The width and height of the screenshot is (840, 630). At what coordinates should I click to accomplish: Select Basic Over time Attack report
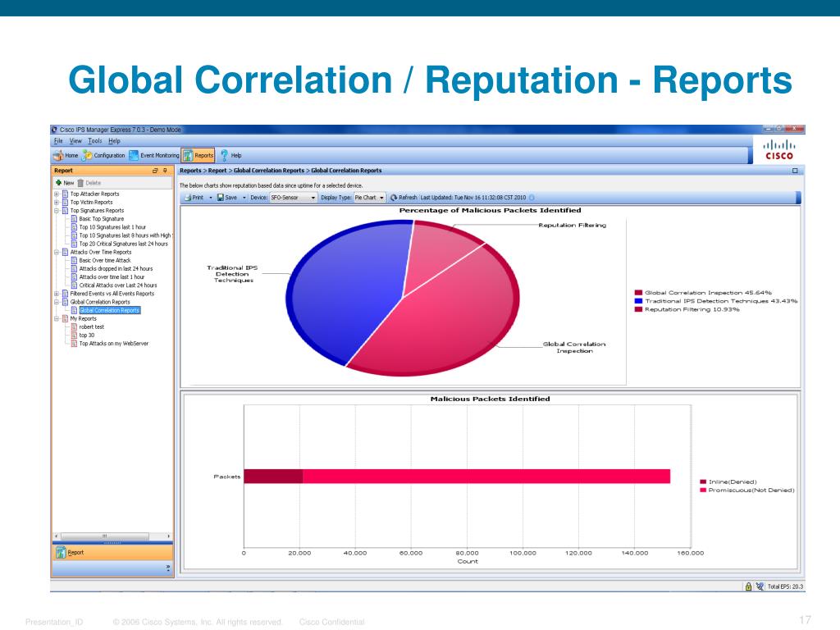tap(105, 260)
